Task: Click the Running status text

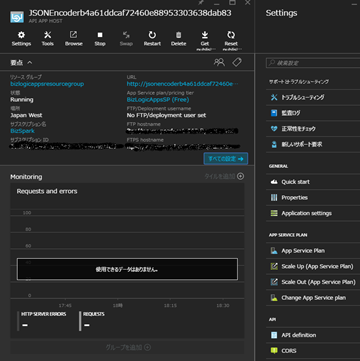Action: click(x=22, y=100)
